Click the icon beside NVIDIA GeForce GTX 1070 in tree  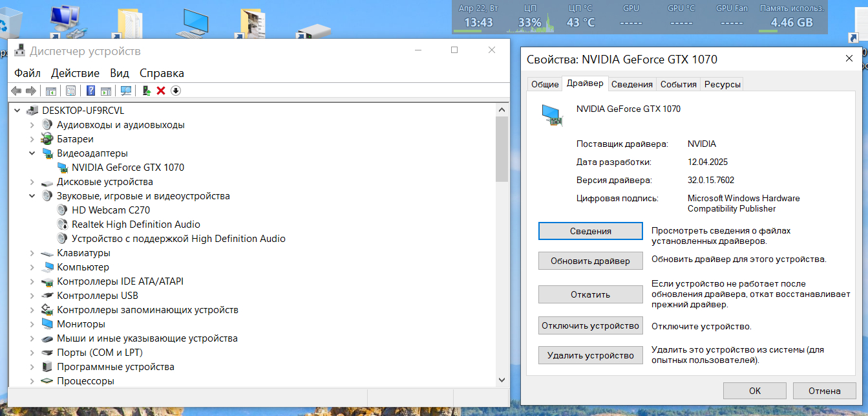pyautogui.click(x=63, y=168)
